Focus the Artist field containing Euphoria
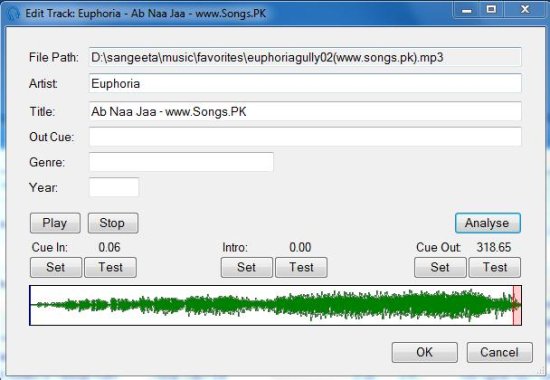550x380 pixels. [x=305, y=84]
